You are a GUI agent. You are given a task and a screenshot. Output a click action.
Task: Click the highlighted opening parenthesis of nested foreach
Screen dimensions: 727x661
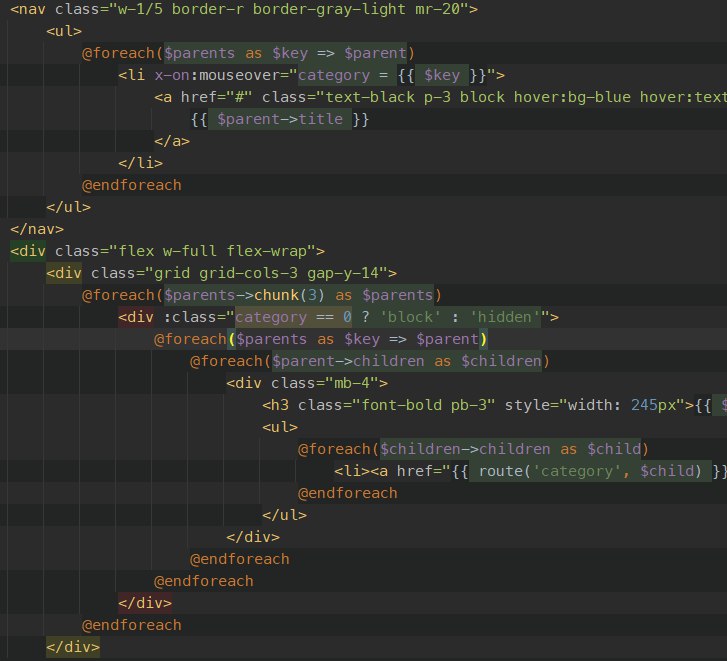click(x=231, y=339)
